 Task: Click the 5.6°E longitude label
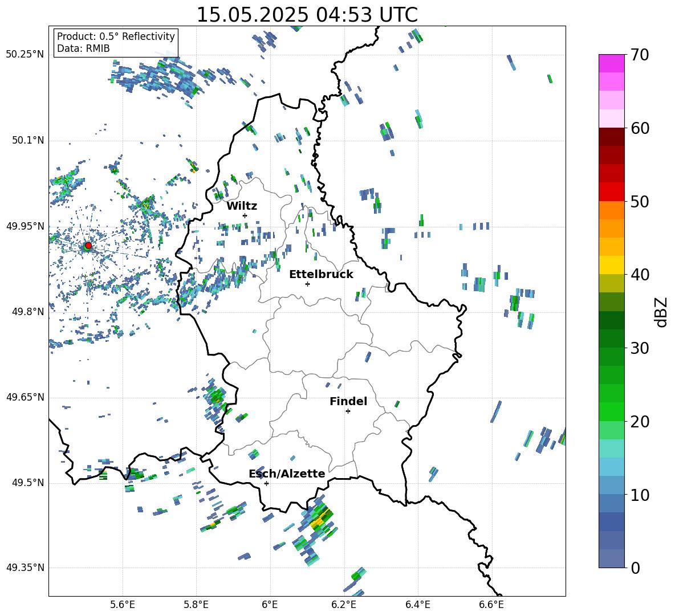(x=123, y=605)
